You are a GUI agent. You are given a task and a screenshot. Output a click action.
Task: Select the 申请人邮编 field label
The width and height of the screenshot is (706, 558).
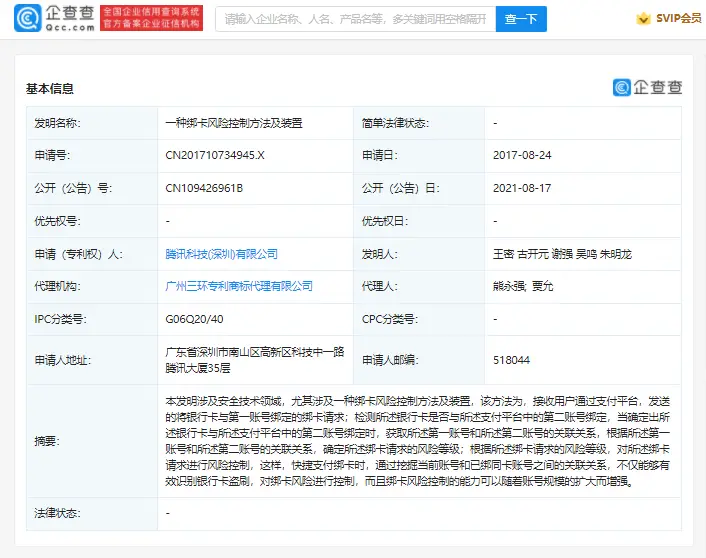(x=390, y=360)
